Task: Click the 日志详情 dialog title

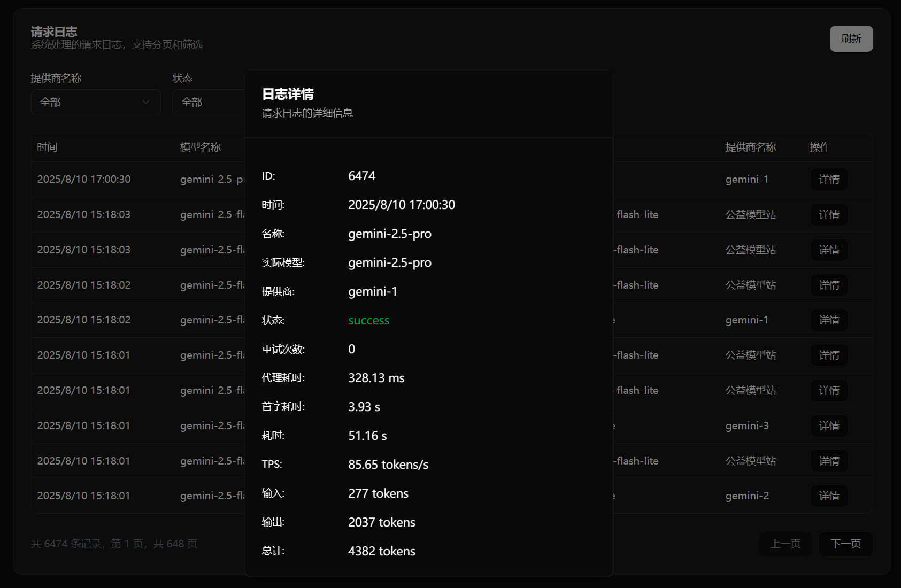Action: tap(288, 95)
